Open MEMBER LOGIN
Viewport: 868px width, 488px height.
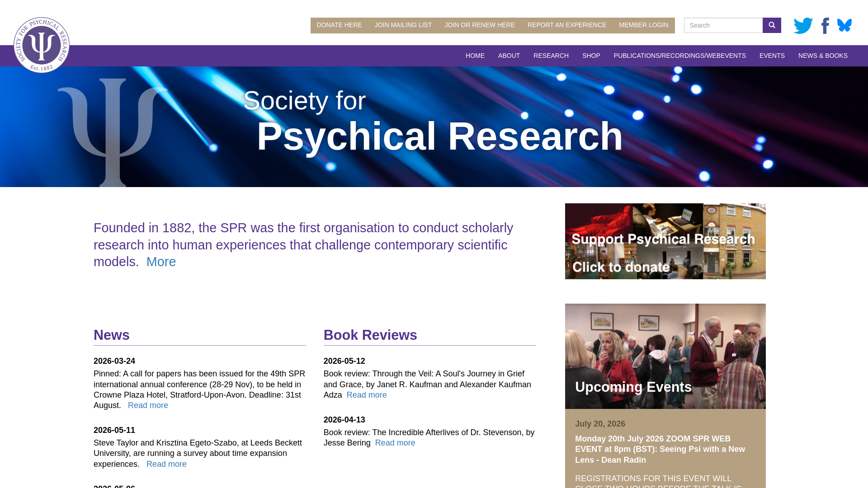pos(643,25)
